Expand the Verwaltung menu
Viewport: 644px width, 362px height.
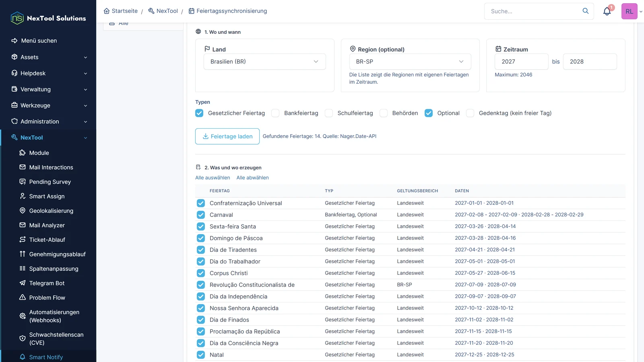(x=48, y=89)
